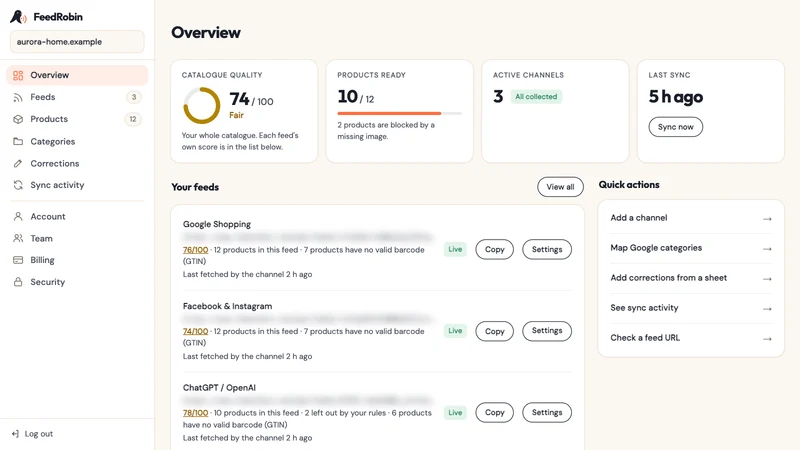Click See sync activity quick action

(691, 308)
